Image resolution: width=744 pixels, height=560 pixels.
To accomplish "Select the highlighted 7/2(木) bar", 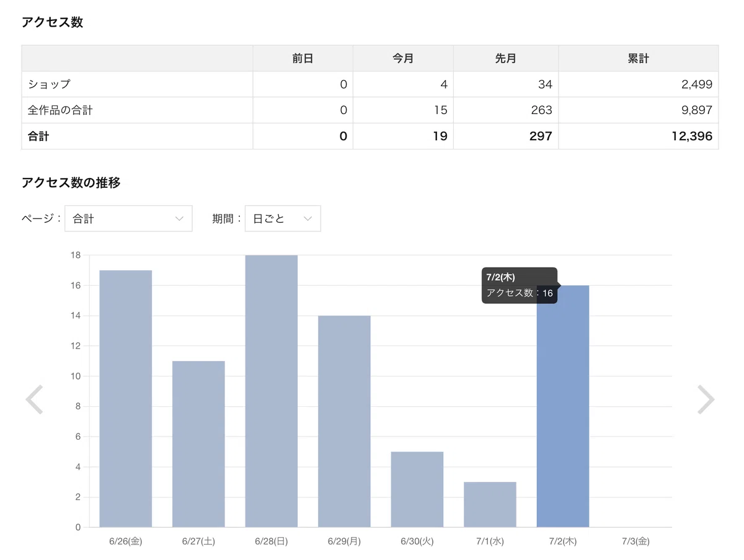I will tap(563, 406).
